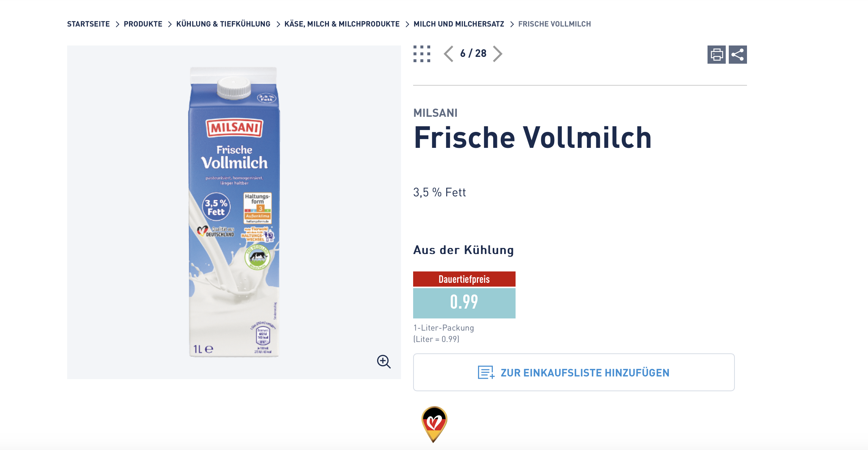This screenshot has height=450, width=868.
Task: Click the German heart quality pin icon
Action: (x=434, y=424)
